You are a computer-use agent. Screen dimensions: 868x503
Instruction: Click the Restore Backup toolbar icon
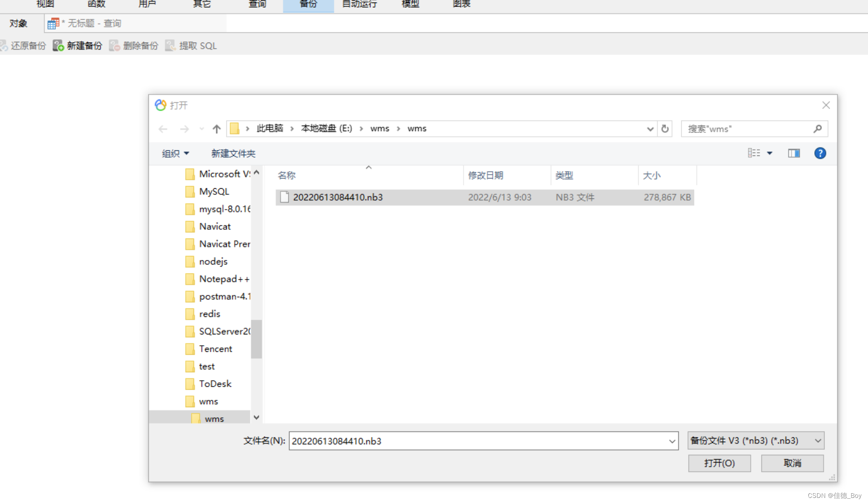tap(4, 46)
